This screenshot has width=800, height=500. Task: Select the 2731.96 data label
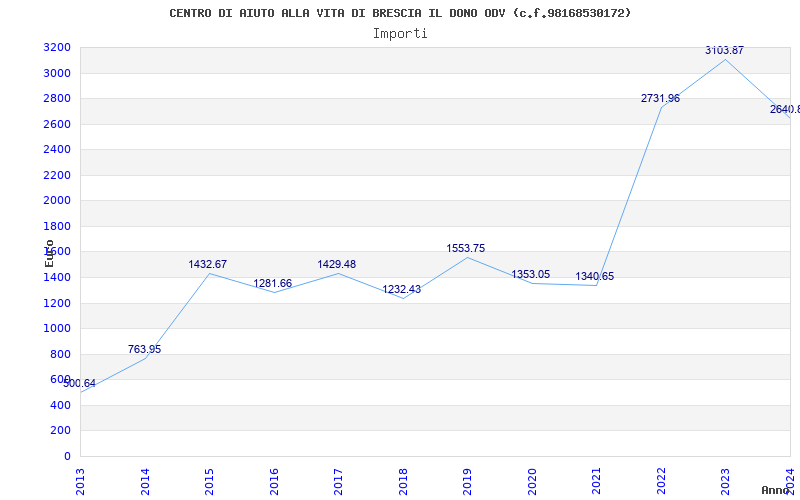coord(660,98)
